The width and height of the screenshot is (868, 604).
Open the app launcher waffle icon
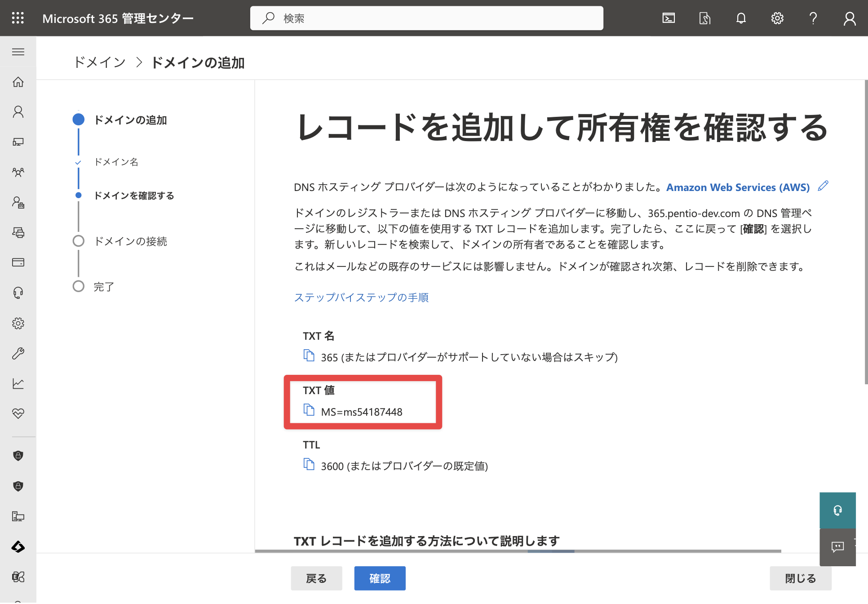click(18, 18)
